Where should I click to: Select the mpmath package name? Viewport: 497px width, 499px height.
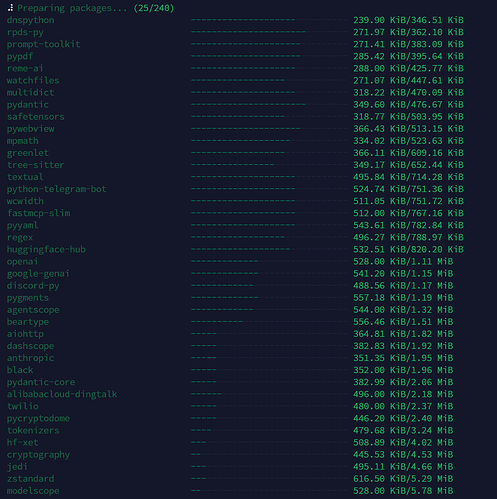pos(22,141)
